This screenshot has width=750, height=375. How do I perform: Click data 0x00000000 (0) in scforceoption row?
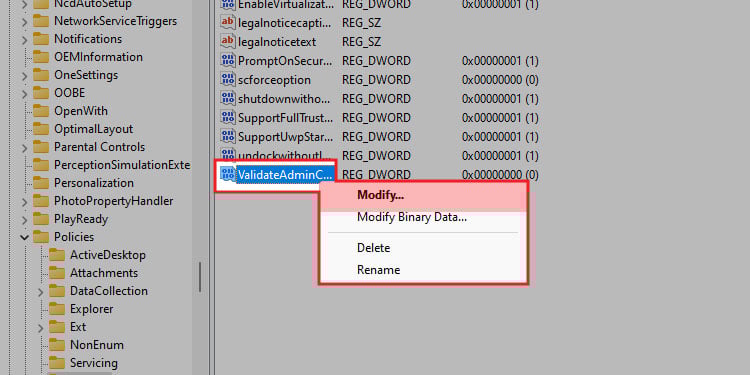point(500,80)
